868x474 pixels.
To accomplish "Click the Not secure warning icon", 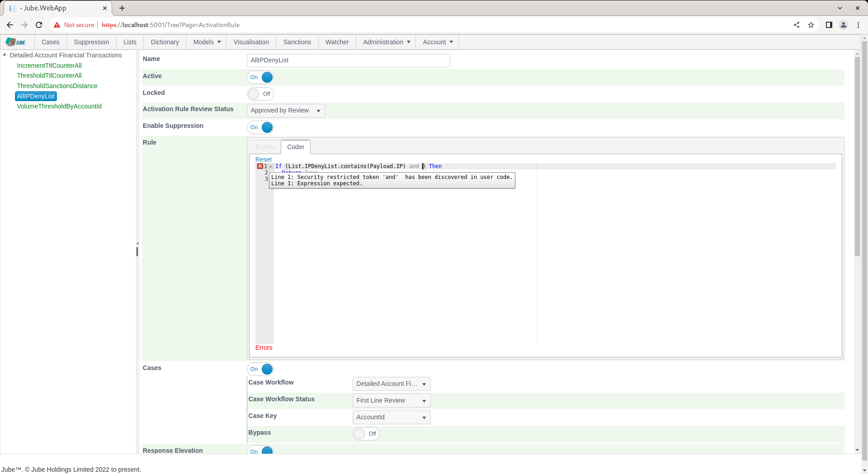I will pos(57,25).
